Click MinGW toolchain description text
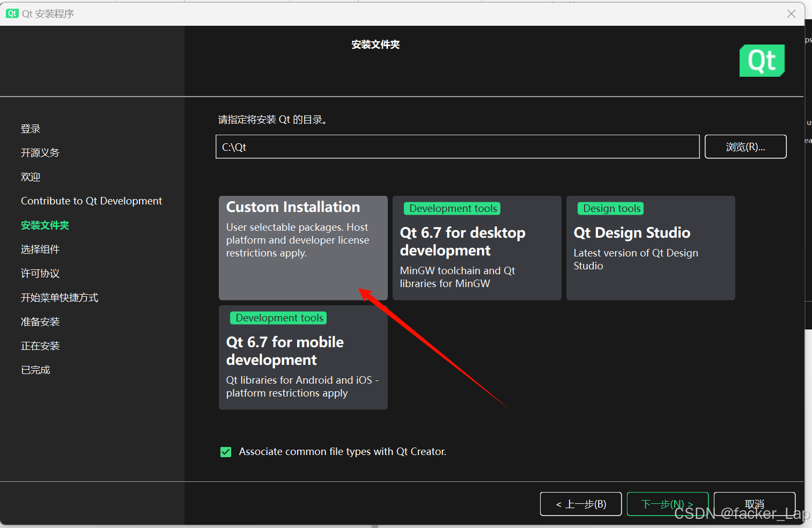The image size is (812, 528). [457, 277]
